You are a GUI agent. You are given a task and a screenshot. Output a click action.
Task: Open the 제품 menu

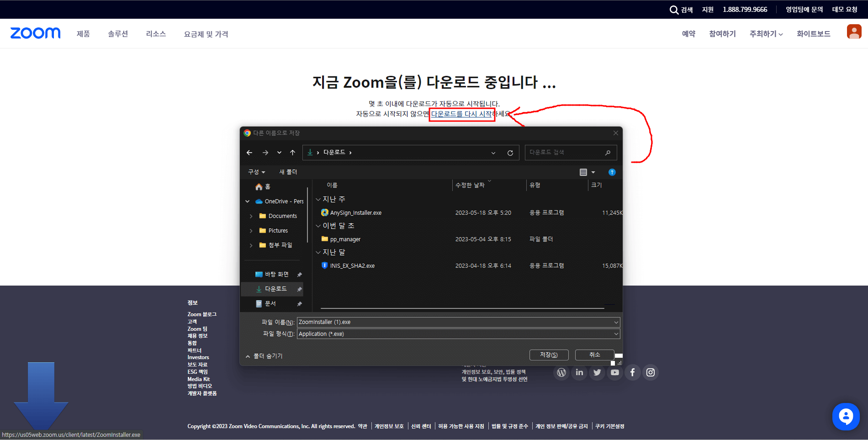click(x=83, y=34)
